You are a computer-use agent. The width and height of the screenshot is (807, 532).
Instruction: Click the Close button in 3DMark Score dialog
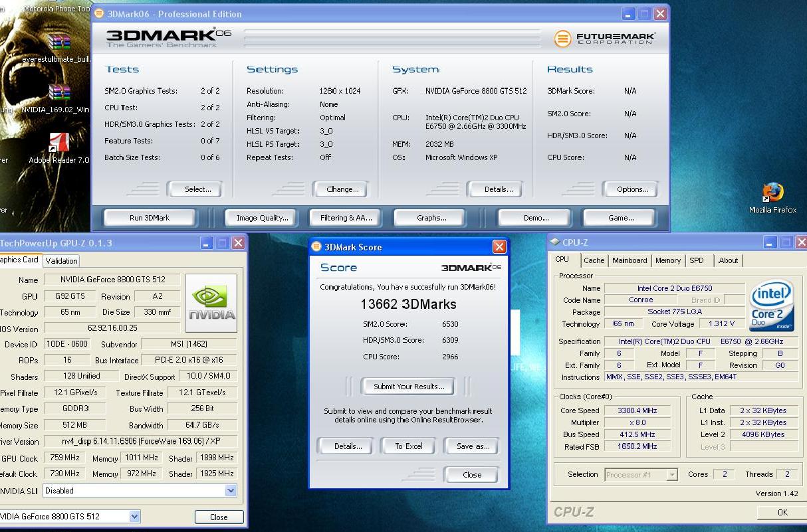pyautogui.click(x=472, y=474)
